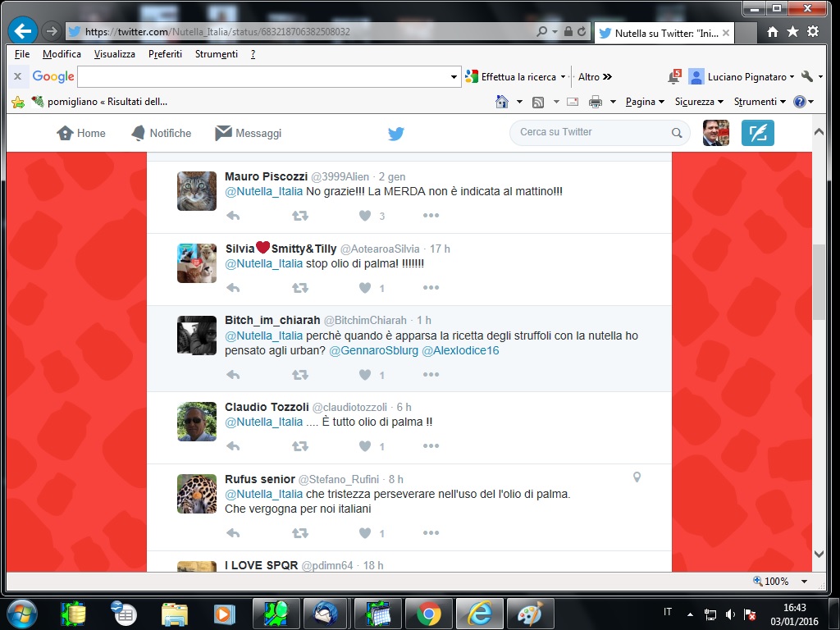The height and width of the screenshot is (630, 840).
Task: Click the Cerca su Twitter search field
Action: 592,132
